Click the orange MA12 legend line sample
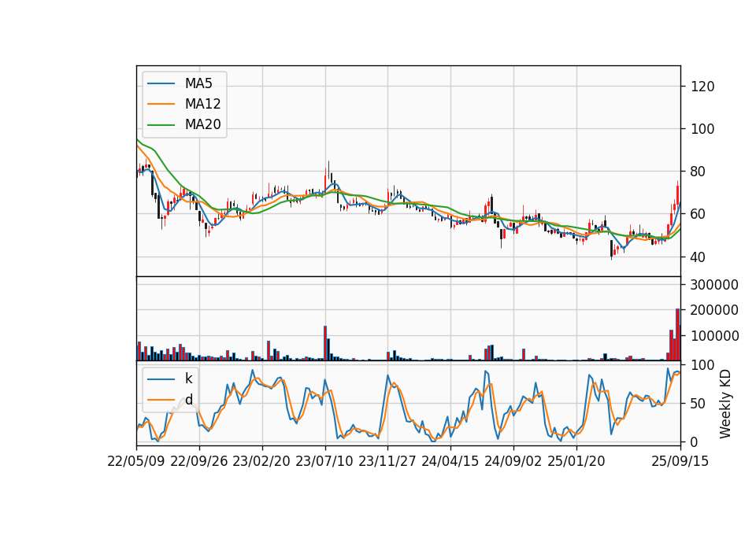The height and width of the screenshot is (543, 756). click(x=161, y=104)
